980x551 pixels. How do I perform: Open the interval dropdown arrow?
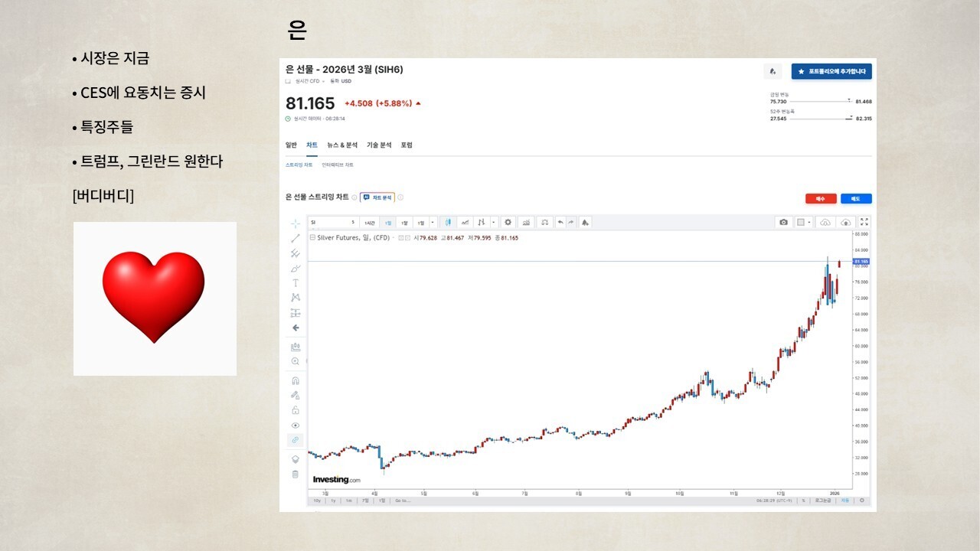pos(433,223)
